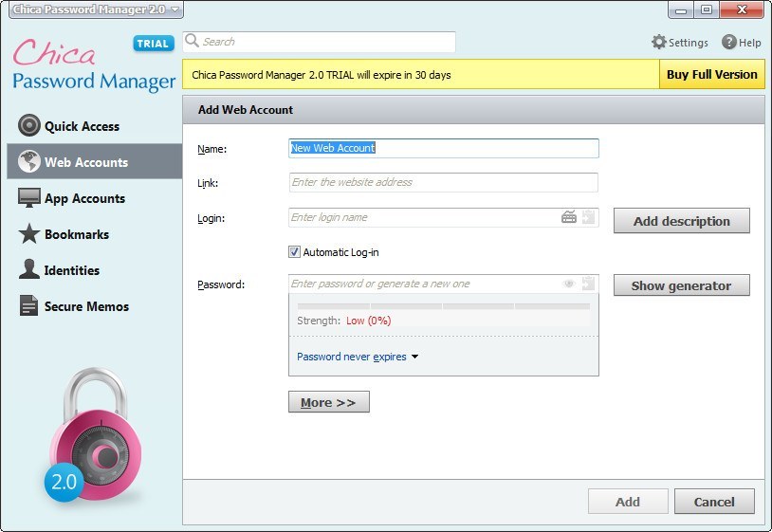This screenshot has width=772, height=532.
Task: Open App Accounts section
Action: [95, 198]
